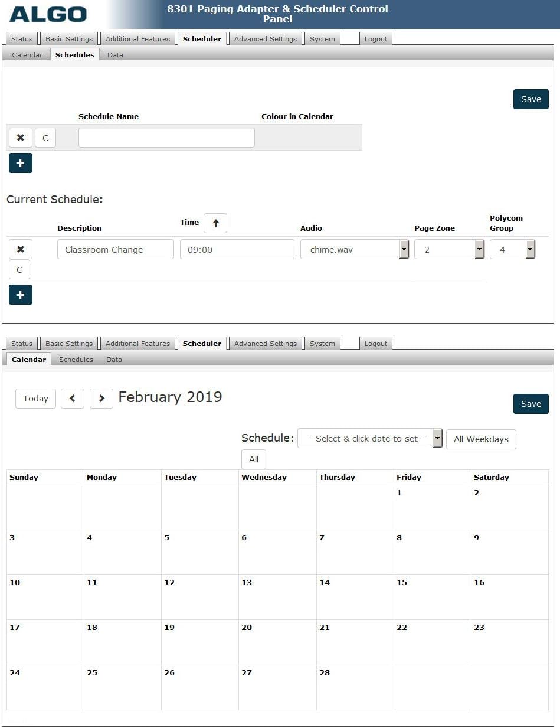Sort events using the Time arrow button
560x728 pixels.
point(215,223)
